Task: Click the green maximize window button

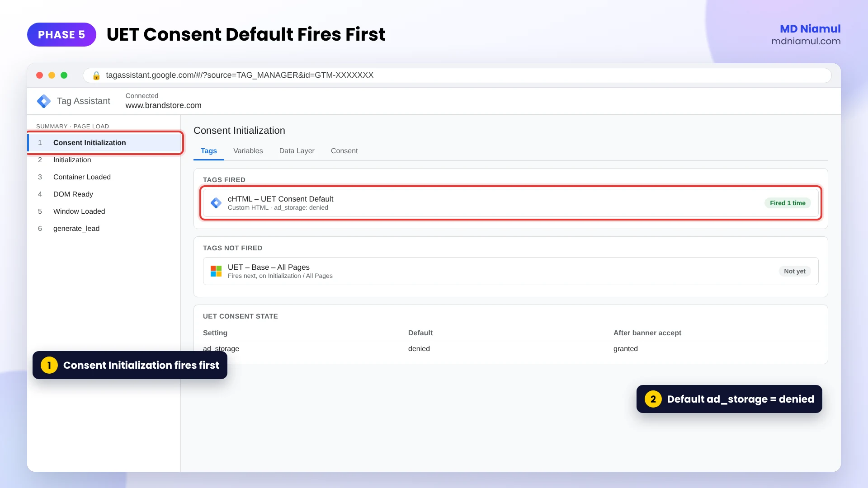Action: pyautogui.click(x=64, y=75)
